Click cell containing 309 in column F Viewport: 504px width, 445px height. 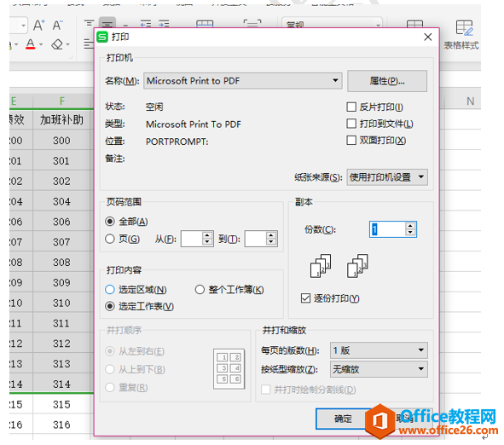coord(61,283)
